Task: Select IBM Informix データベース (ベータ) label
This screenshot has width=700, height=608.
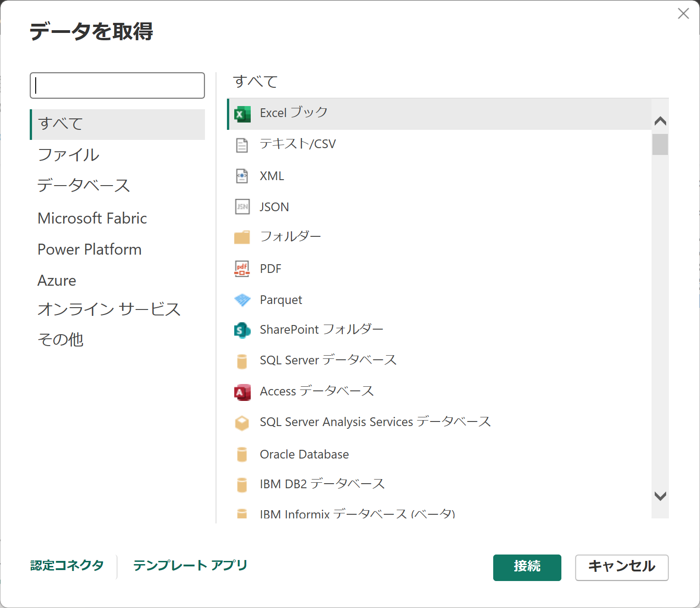Action: pyautogui.click(x=357, y=513)
